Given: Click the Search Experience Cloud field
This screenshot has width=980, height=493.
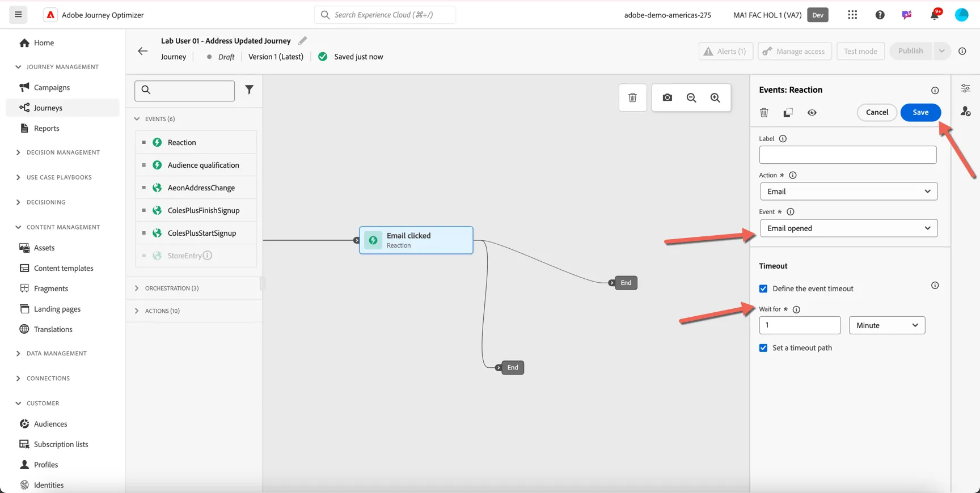Looking at the screenshot, I should (385, 15).
